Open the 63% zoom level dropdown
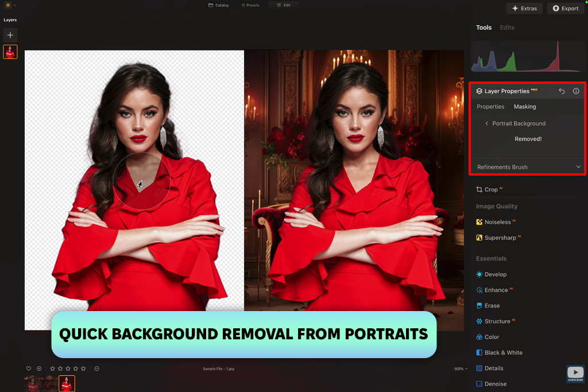Screen dimensions: 588x392 pyautogui.click(x=461, y=369)
